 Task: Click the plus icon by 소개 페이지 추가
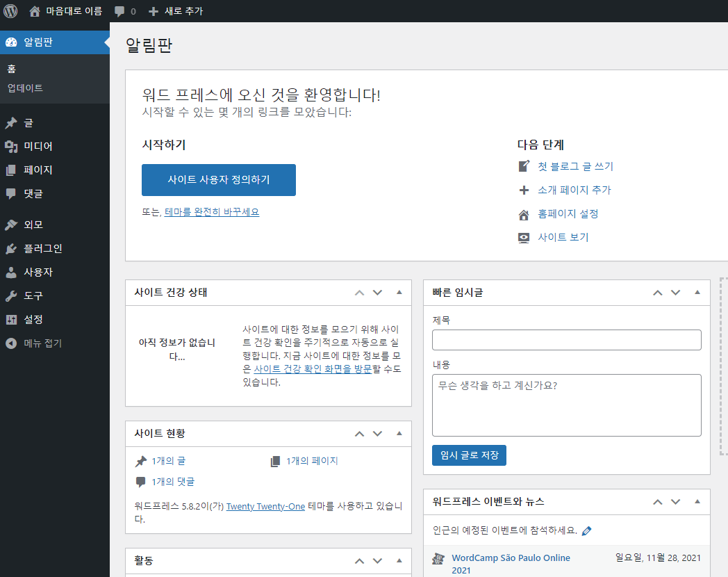point(524,190)
